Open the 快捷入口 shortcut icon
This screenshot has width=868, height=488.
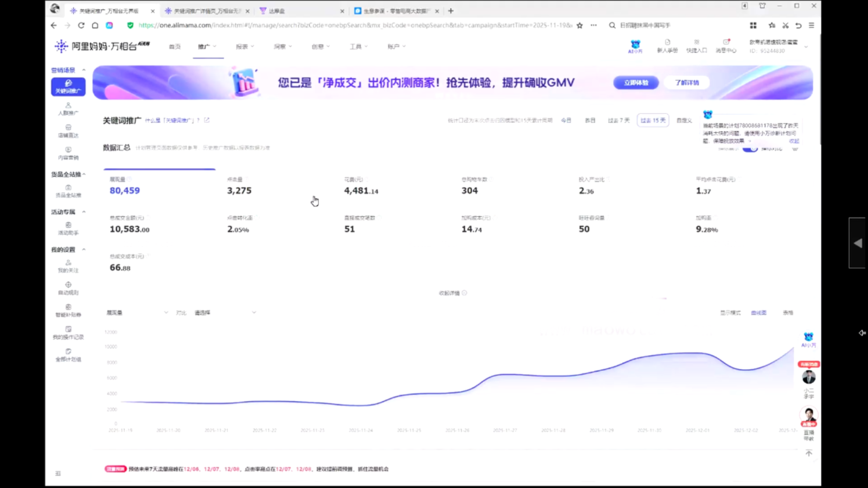tap(697, 46)
